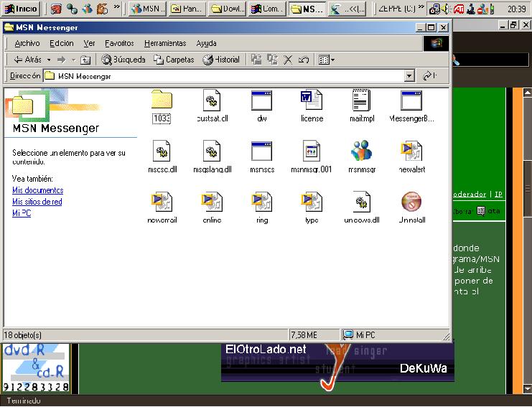The height and width of the screenshot is (407, 532).
Task: Open the Archivo menu
Action: coord(27,43)
